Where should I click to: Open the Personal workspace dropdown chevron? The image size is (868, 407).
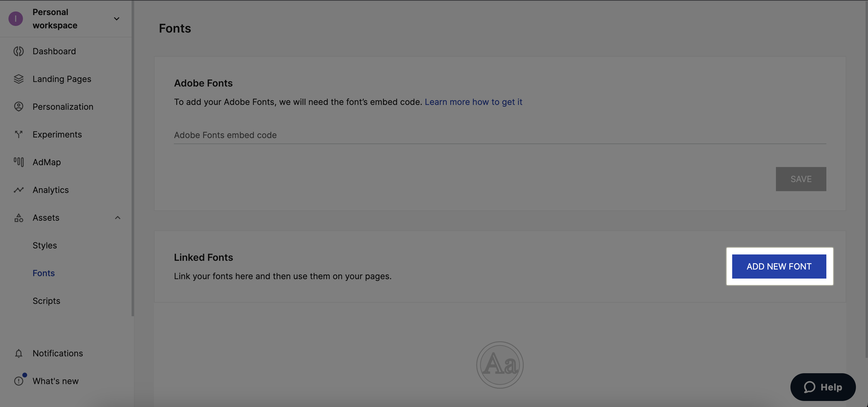[116, 19]
